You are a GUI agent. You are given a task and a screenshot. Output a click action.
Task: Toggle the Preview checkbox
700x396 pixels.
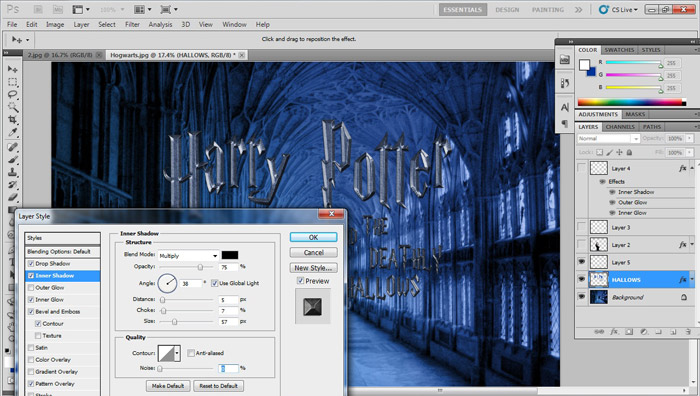300,281
